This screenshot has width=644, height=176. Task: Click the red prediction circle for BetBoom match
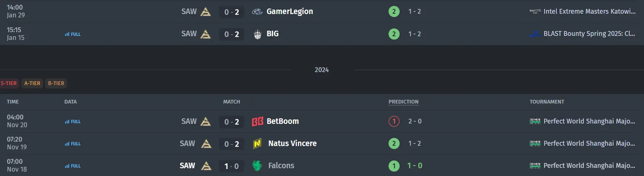click(x=394, y=121)
